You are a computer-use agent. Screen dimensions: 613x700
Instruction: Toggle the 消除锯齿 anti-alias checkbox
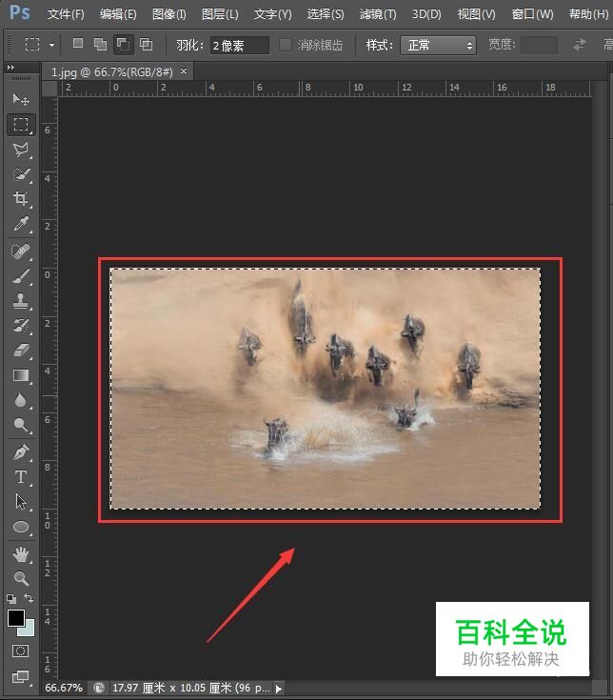click(286, 45)
